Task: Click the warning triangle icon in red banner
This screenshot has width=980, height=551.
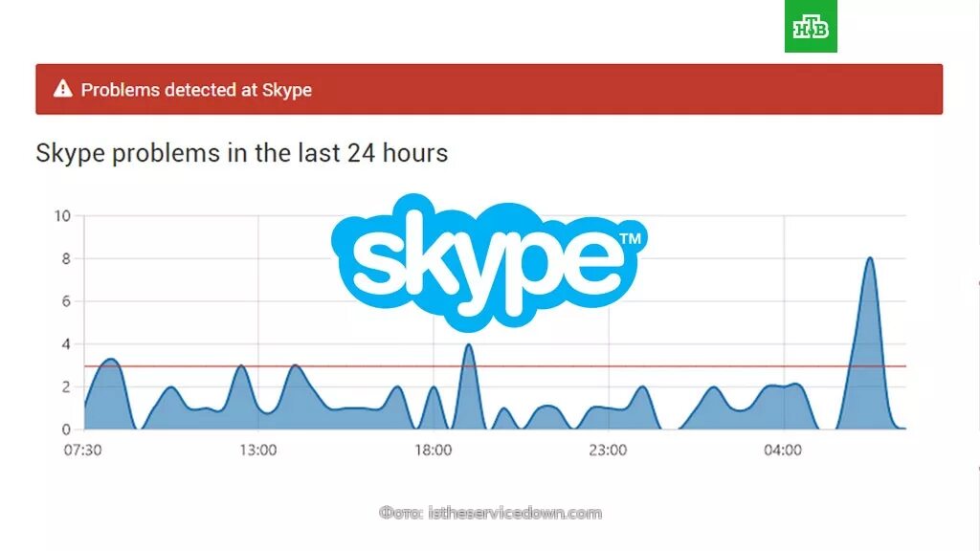Action: (62, 89)
